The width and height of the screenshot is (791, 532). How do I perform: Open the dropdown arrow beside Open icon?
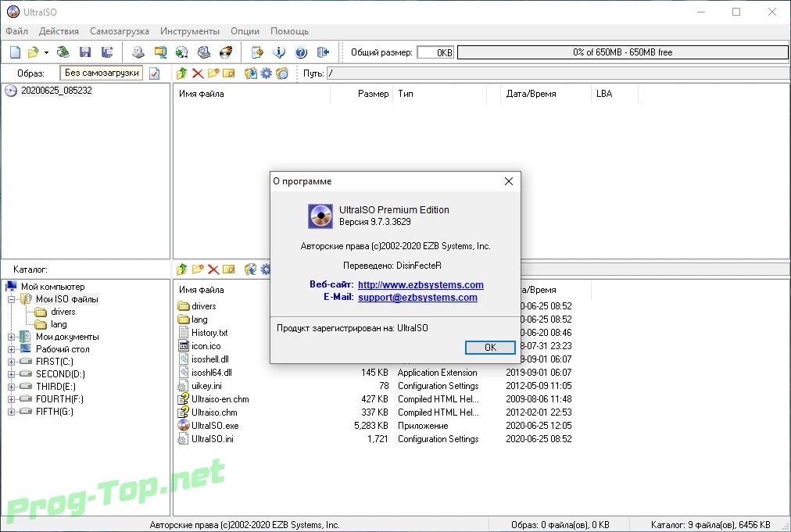click(x=46, y=52)
